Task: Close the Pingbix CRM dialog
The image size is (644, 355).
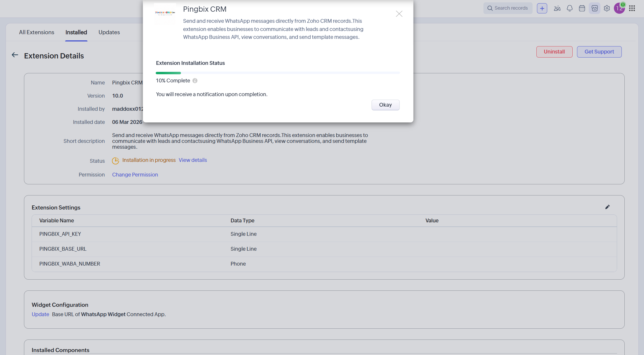Action: click(399, 14)
